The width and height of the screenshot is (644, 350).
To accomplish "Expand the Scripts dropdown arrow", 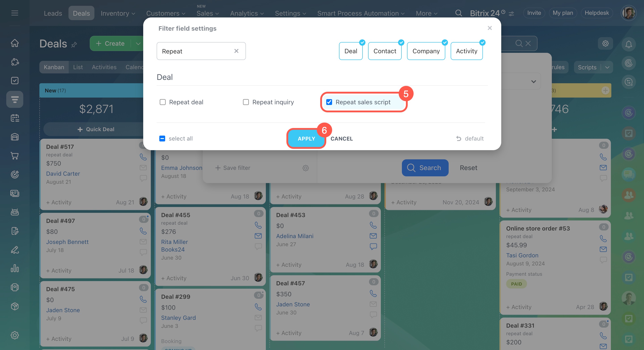I will 607,67.
